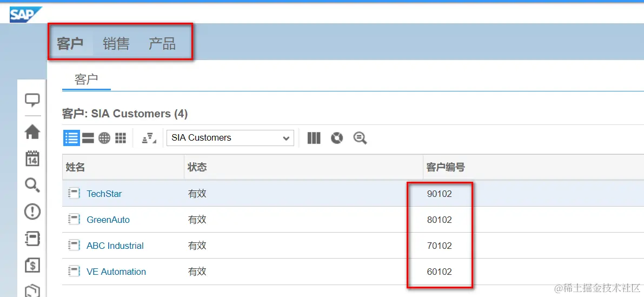Open the calendar icon in the sidebar

[32, 158]
